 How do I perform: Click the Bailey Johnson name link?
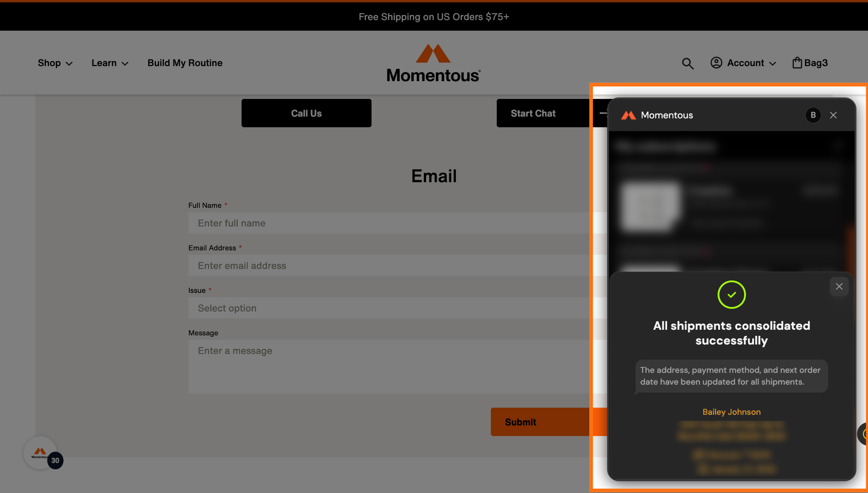pos(731,412)
